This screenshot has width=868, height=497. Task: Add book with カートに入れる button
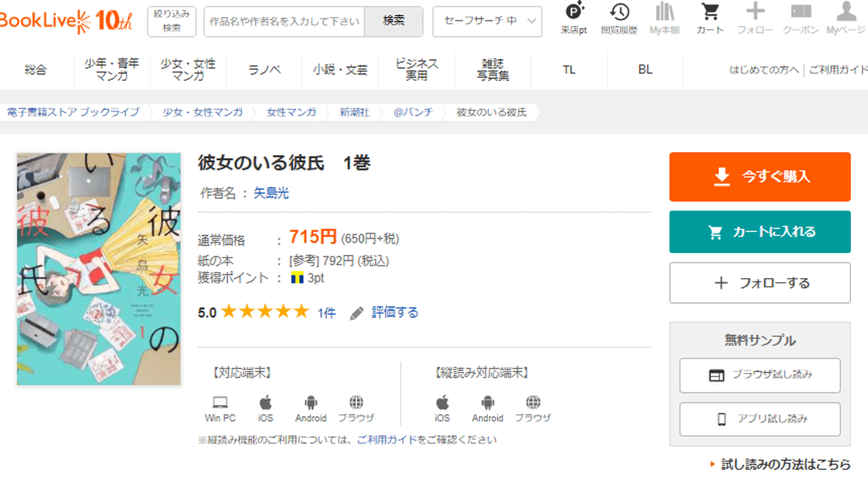coord(759,232)
